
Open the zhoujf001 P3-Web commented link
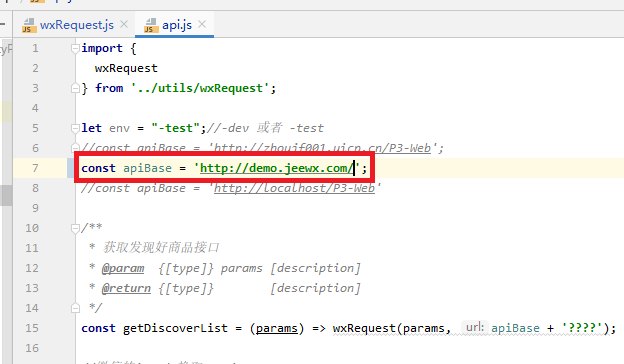pyautogui.click(x=322, y=148)
